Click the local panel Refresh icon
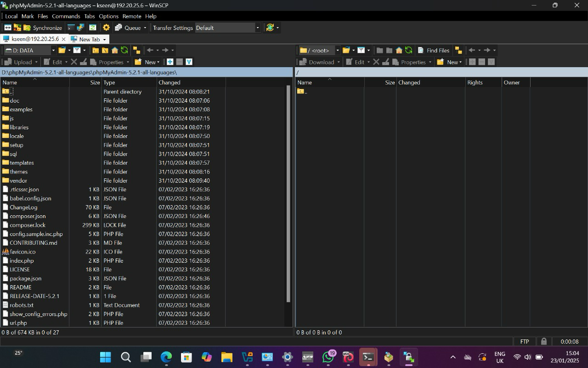588x368 pixels. (124, 50)
